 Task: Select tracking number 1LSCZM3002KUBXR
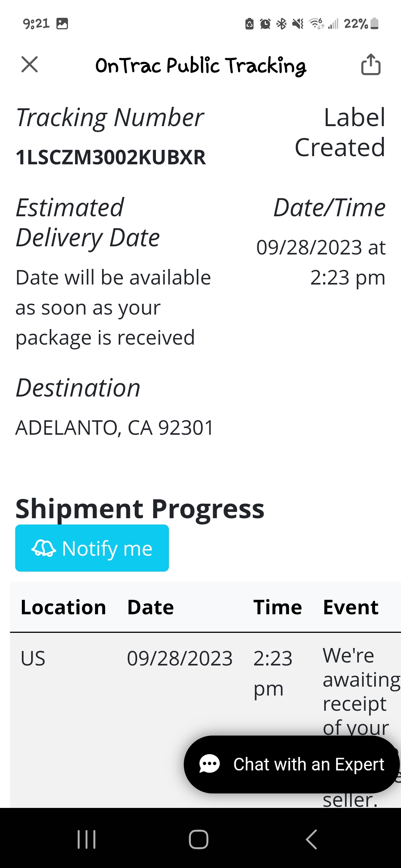(111, 157)
